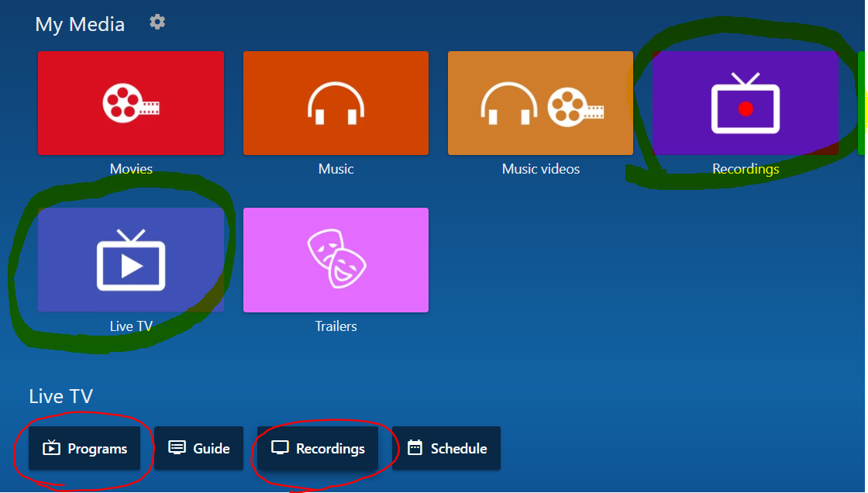
Task: Click the Music videos caption text
Action: point(541,169)
